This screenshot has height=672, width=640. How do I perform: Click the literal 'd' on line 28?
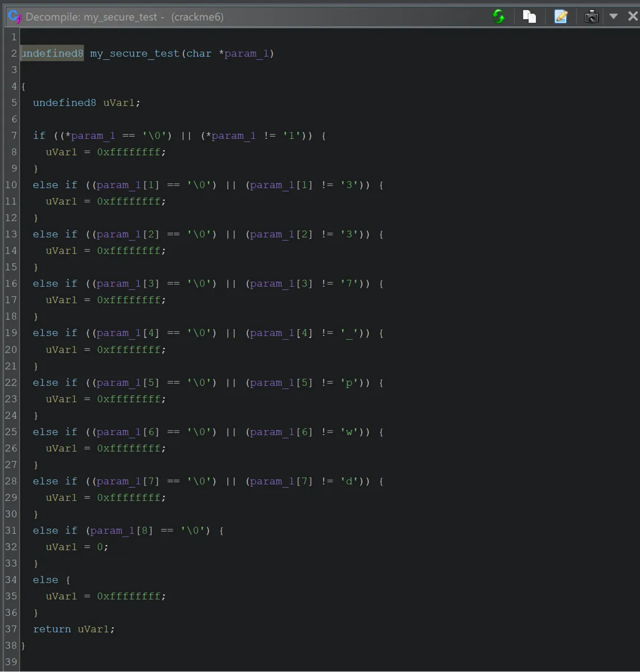pos(349,481)
